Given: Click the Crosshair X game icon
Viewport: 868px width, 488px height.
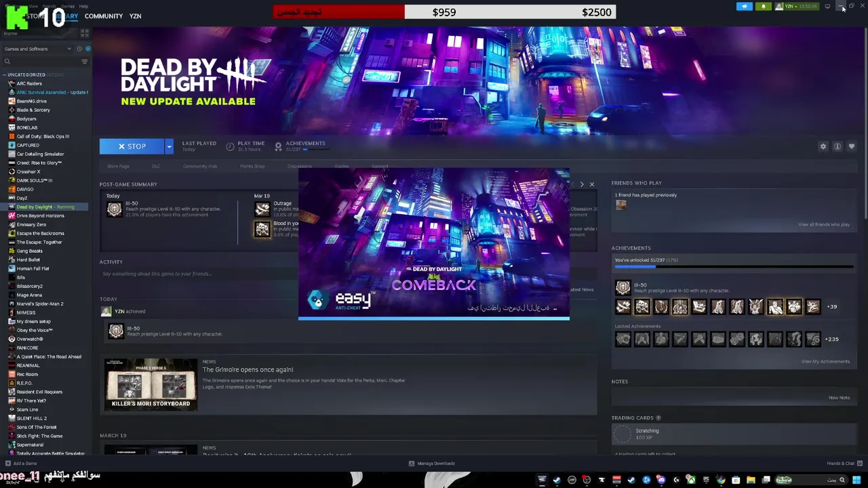Looking at the screenshot, I should tap(12, 171).
